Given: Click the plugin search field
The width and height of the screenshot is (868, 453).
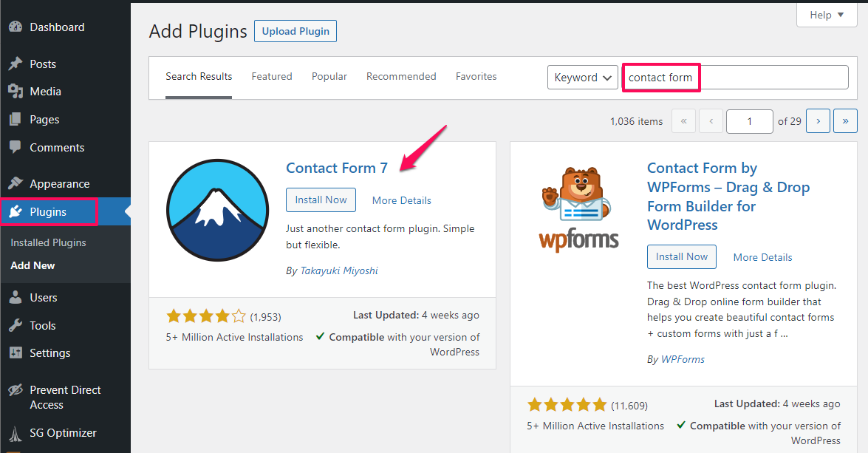Looking at the screenshot, I should (735, 78).
